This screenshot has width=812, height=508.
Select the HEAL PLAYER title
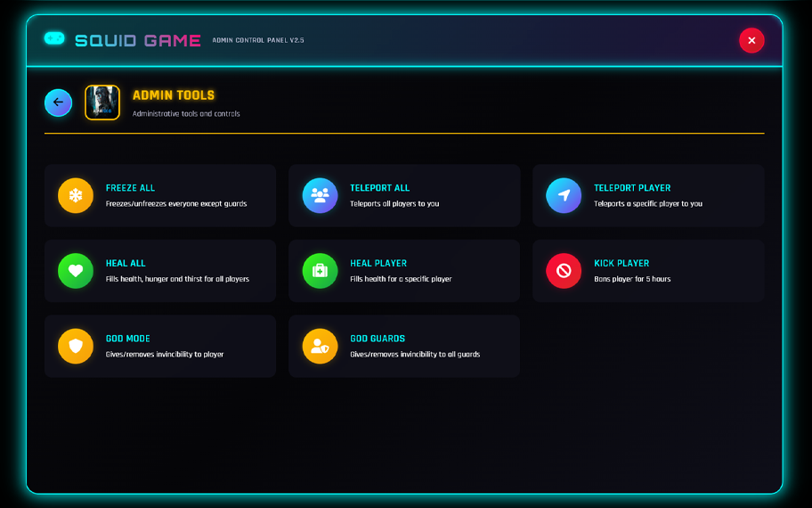pos(378,263)
